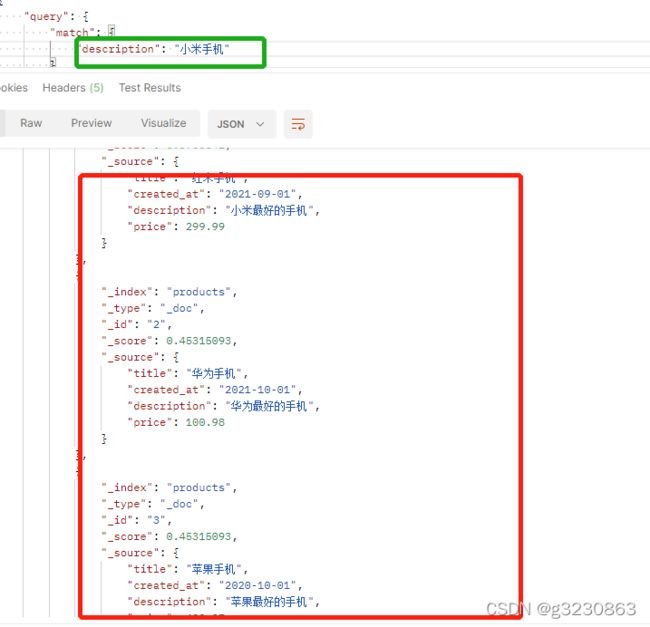The image size is (650, 627).
Task: Select the price value 100.98
Action: tap(205, 422)
